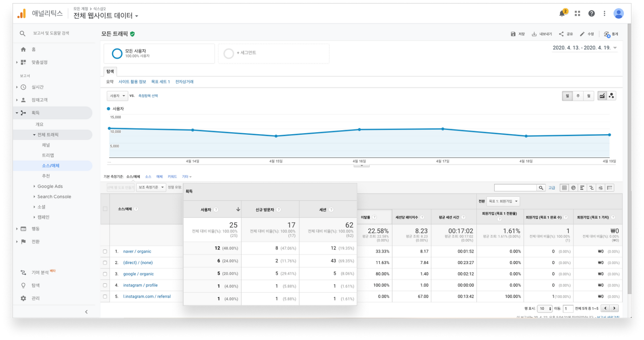Click the 이동 go-to row number field
Screen dimensions: 644x340
(x=568, y=309)
